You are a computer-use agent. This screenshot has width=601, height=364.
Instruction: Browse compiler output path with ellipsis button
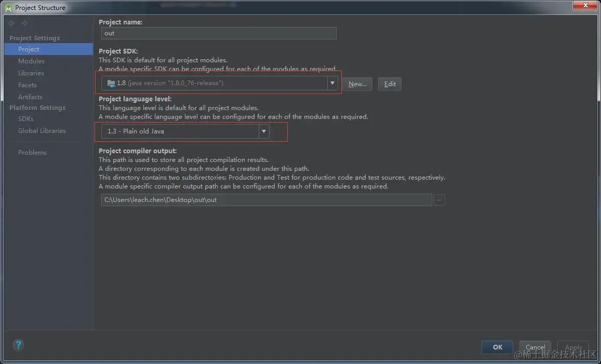pos(439,200)
